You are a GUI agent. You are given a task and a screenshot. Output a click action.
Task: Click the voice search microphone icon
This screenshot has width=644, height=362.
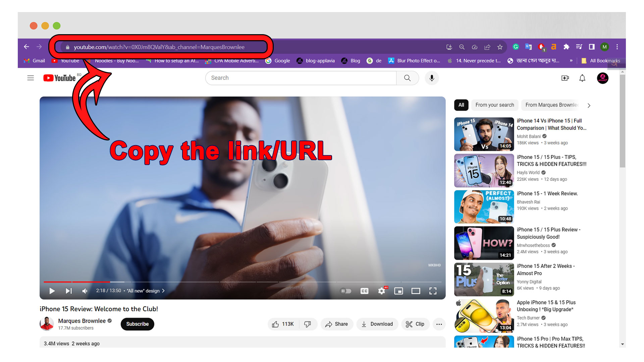(432, 78)
